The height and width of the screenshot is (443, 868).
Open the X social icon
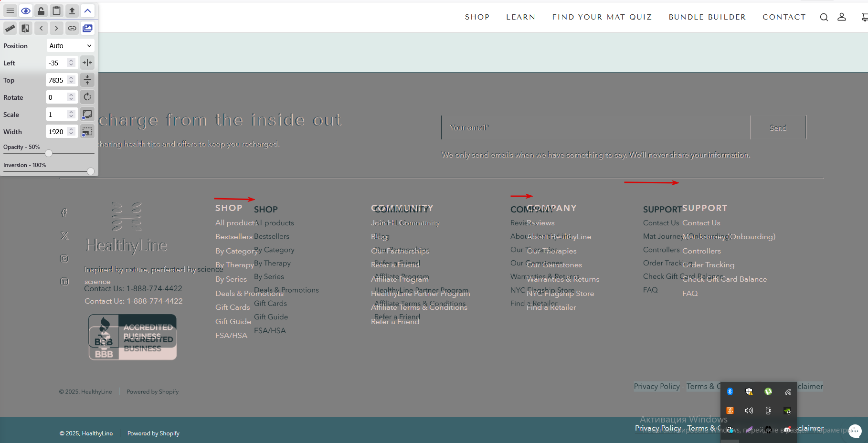click(x=64, y=236)
